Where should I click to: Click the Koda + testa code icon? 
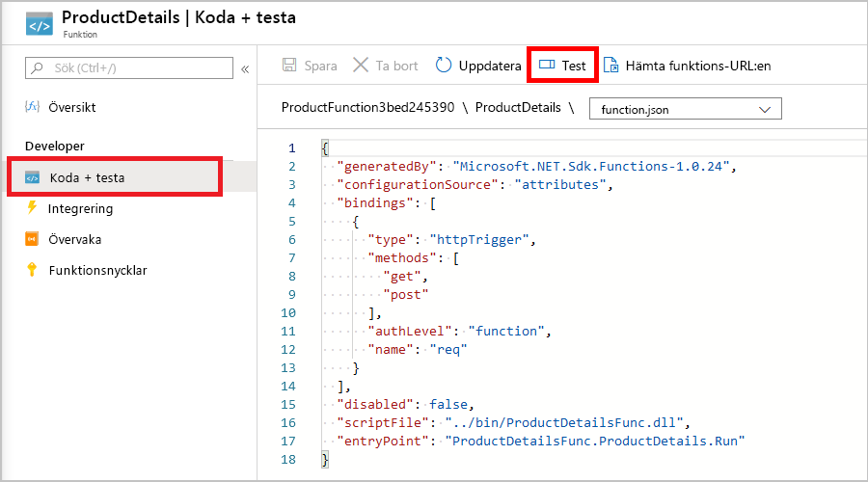(32, 177)
